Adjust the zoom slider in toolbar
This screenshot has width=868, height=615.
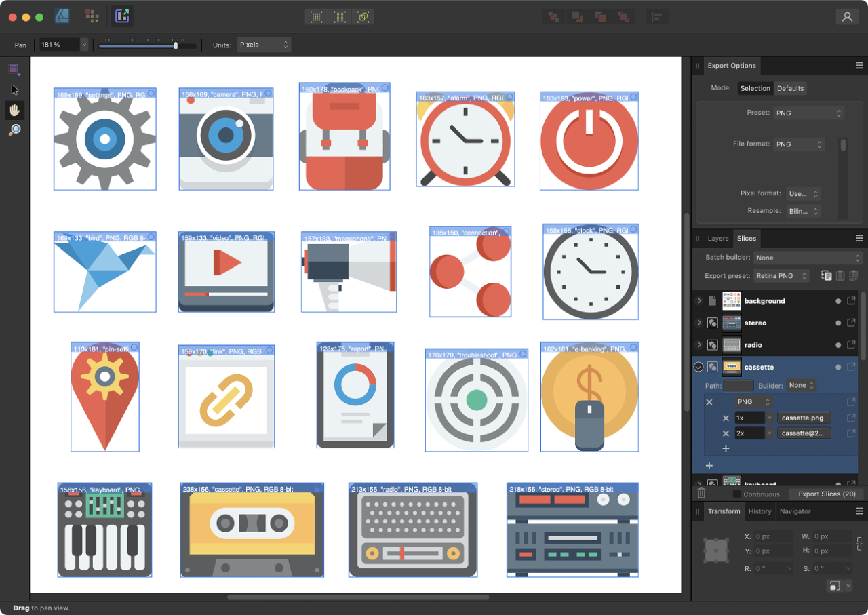(148, 45)
